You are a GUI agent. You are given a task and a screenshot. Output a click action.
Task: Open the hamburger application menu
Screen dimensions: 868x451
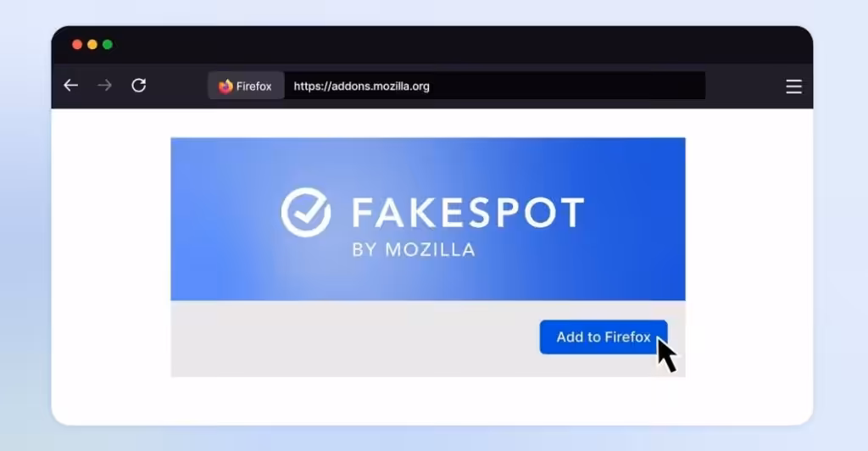pos(793,86)
